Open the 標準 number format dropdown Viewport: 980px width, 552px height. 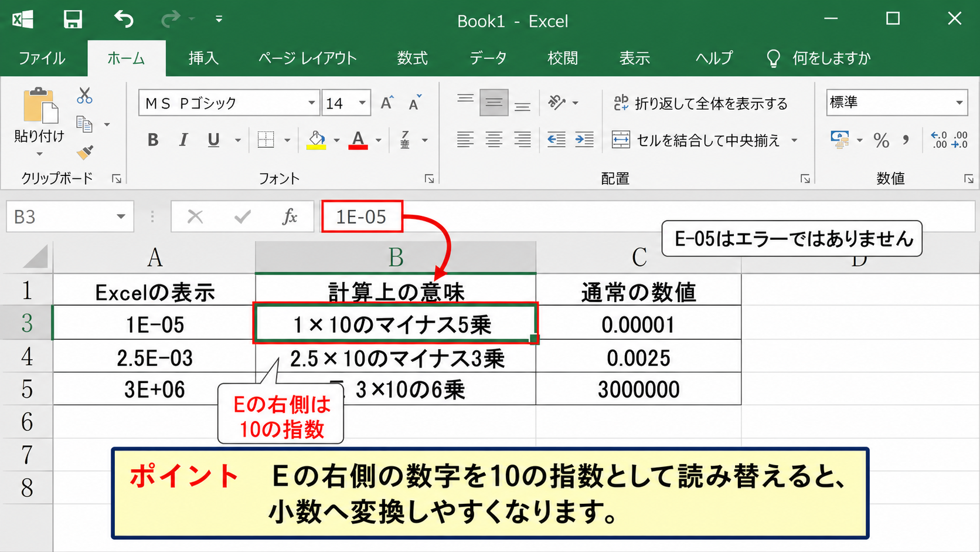(959, 103)
